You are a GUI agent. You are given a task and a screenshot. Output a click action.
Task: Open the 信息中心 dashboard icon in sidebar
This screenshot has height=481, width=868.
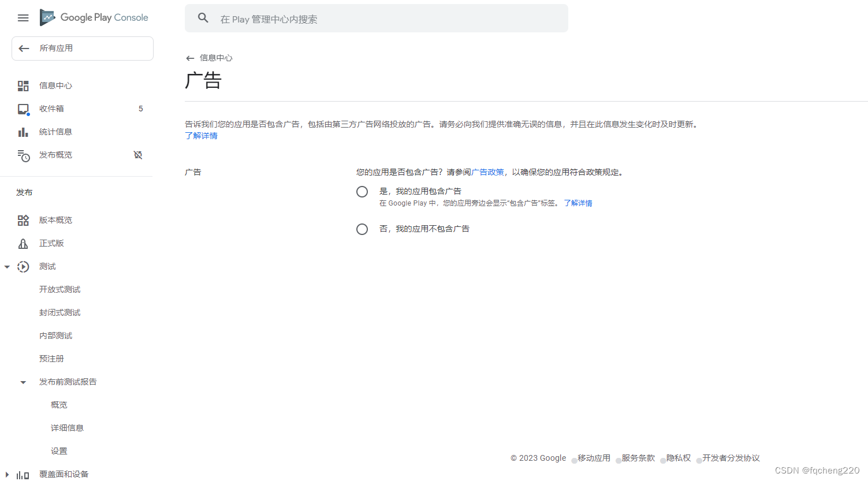(23, 85)
